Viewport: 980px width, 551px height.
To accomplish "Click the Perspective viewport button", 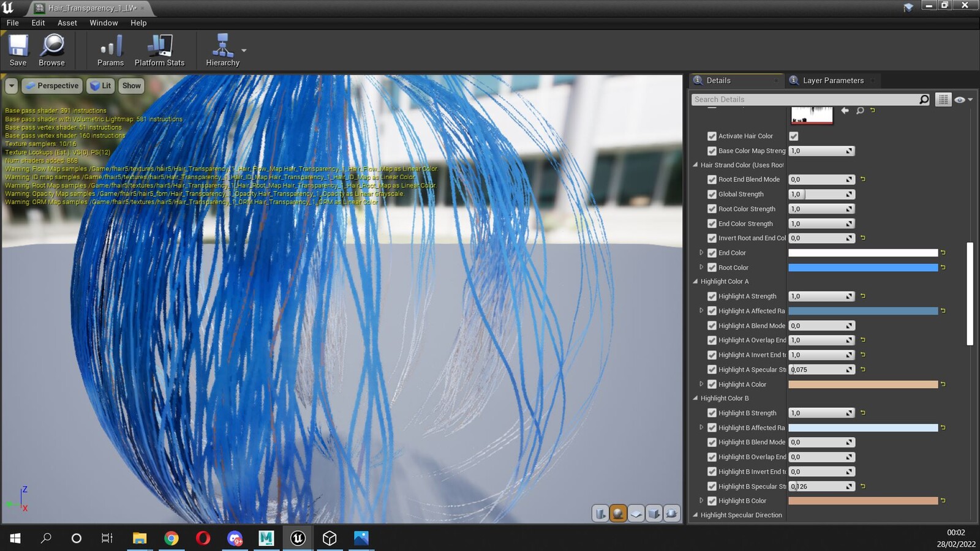I will pos(51,86).
